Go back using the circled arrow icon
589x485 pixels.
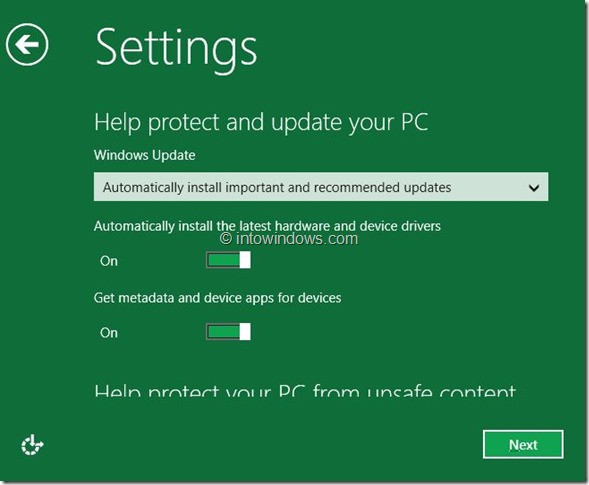pyautogui.click(x=27, y=45)
